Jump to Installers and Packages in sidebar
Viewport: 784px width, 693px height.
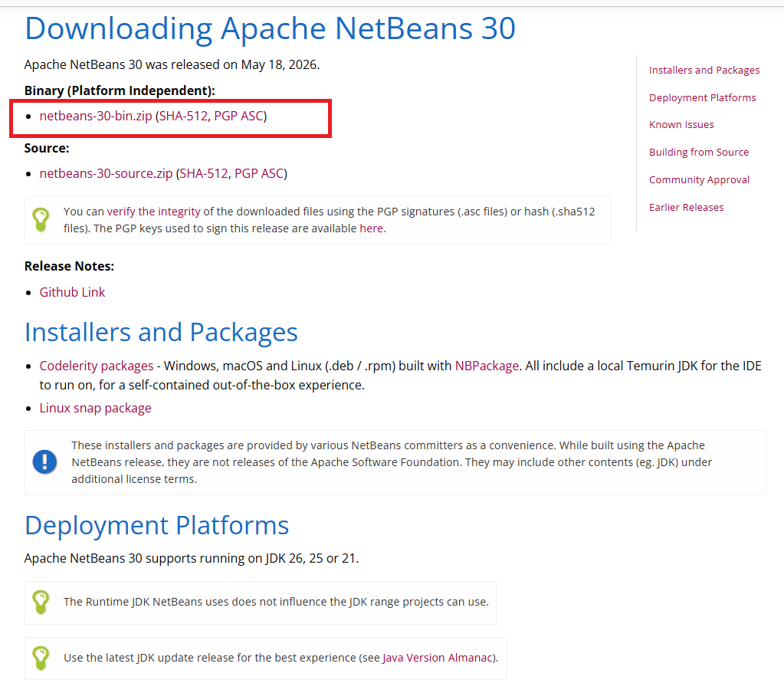[x=704, y=70]
